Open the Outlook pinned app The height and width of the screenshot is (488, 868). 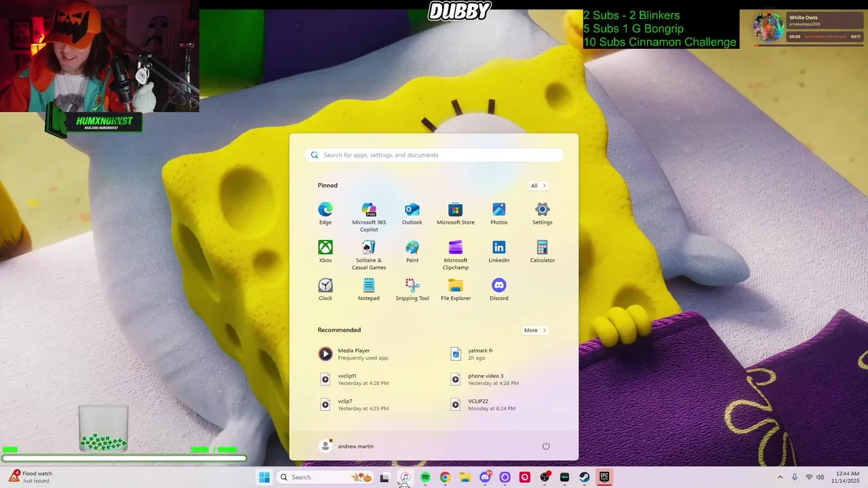pyautogui.click(x=412, y=213)
